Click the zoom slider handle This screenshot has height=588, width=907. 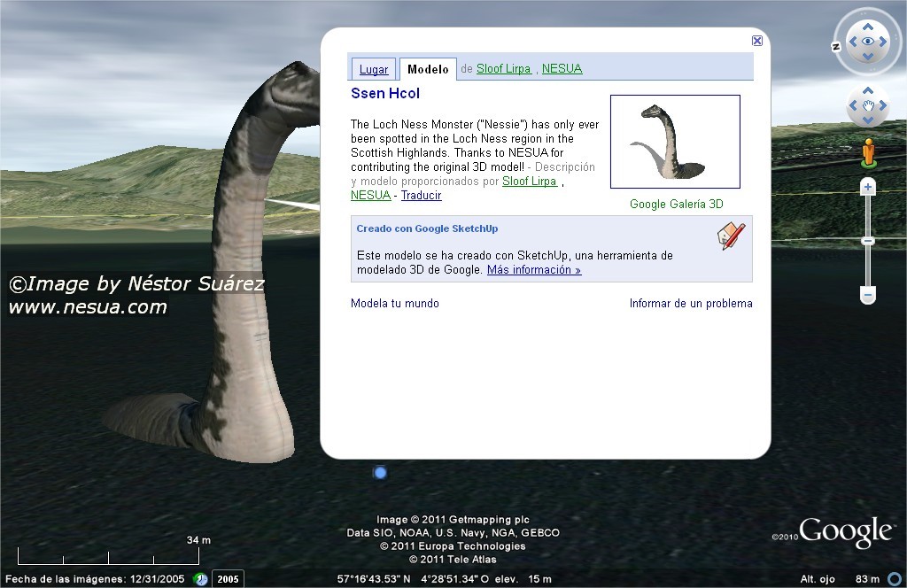pyautogui.click(x=868, y=241)
